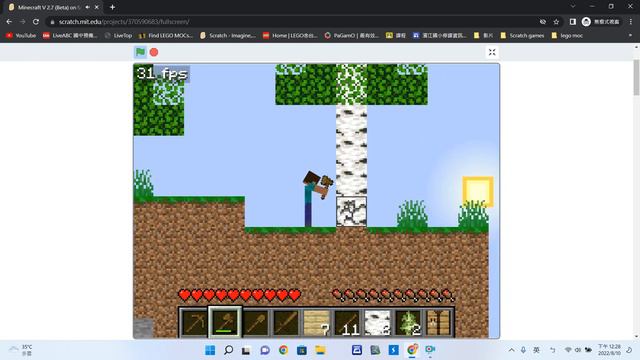Screen dimensions: 640x360
Task: Go back in browser history
Action: (x=9, y=22)
